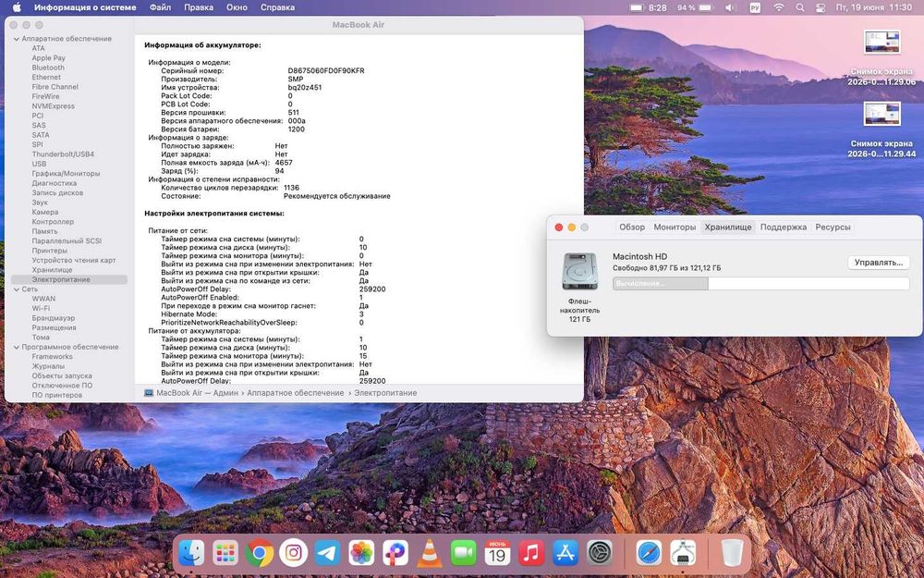Select Память in the sidebar
This screenshot has width=924, height=578.
coord(44,232)
